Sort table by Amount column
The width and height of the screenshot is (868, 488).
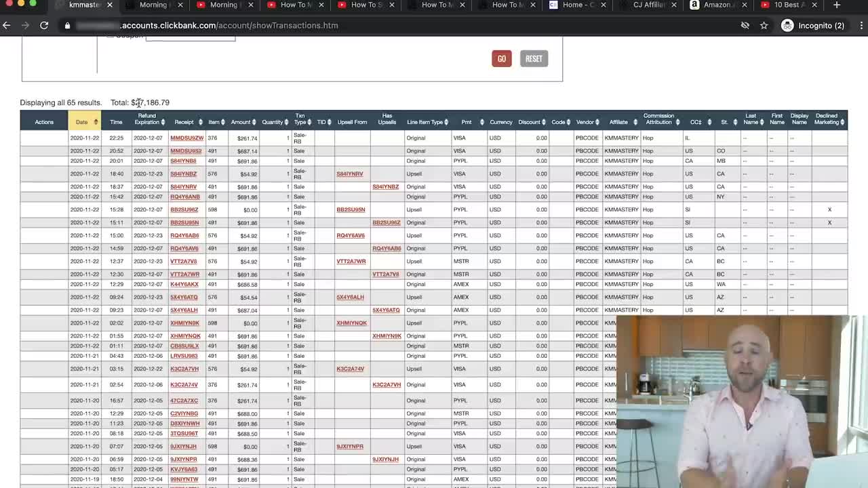click(243, 122)
